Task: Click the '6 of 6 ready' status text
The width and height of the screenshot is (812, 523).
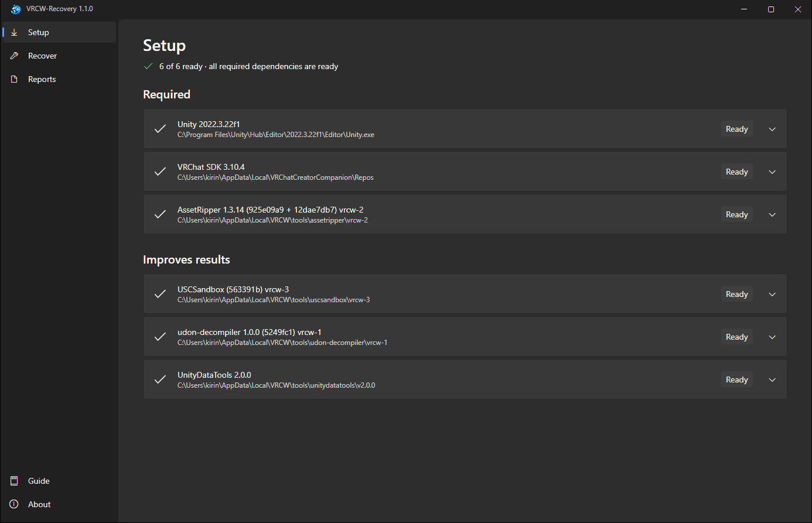Action: click(181, 66)
